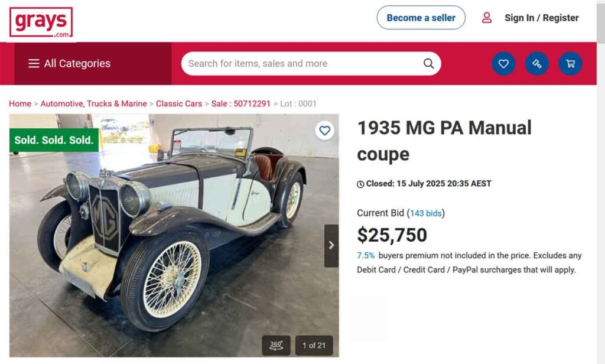
Task: Click the search magnifier icon
Action: click(x=428, y=64)
